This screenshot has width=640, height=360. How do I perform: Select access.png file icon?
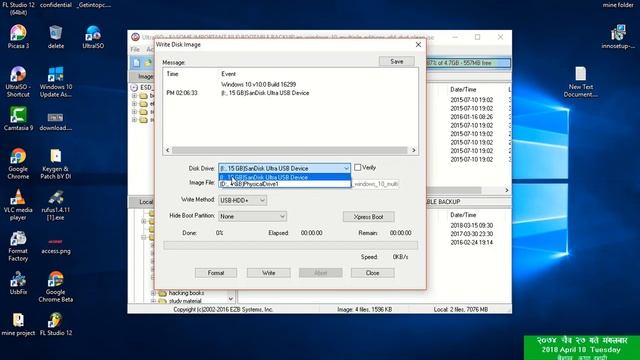pyautogui.click(x=56, y=246)
